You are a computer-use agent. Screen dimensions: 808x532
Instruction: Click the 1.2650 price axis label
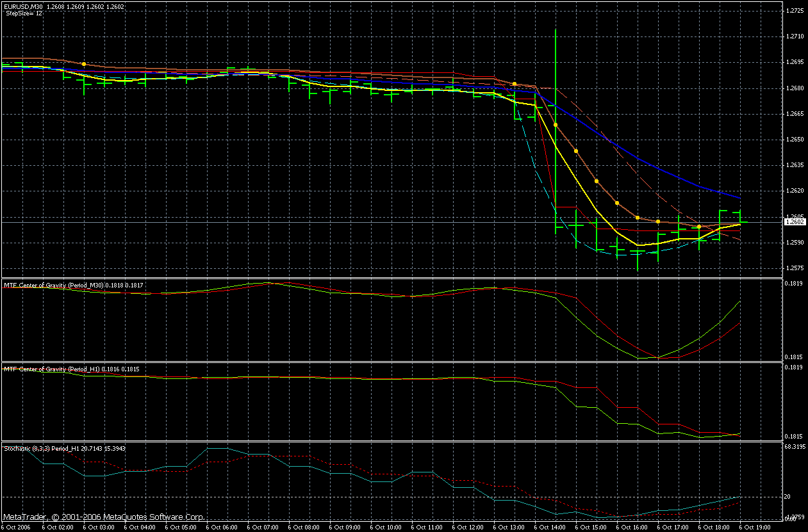click(x=795, y=140)
